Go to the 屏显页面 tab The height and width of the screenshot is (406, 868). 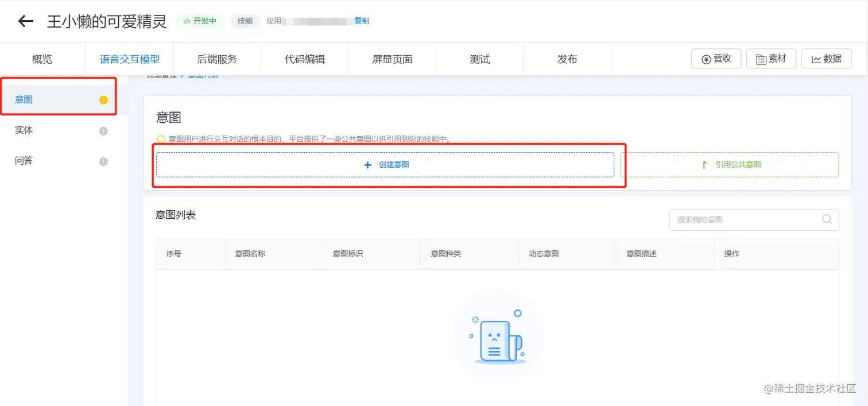tap(392, 59)
